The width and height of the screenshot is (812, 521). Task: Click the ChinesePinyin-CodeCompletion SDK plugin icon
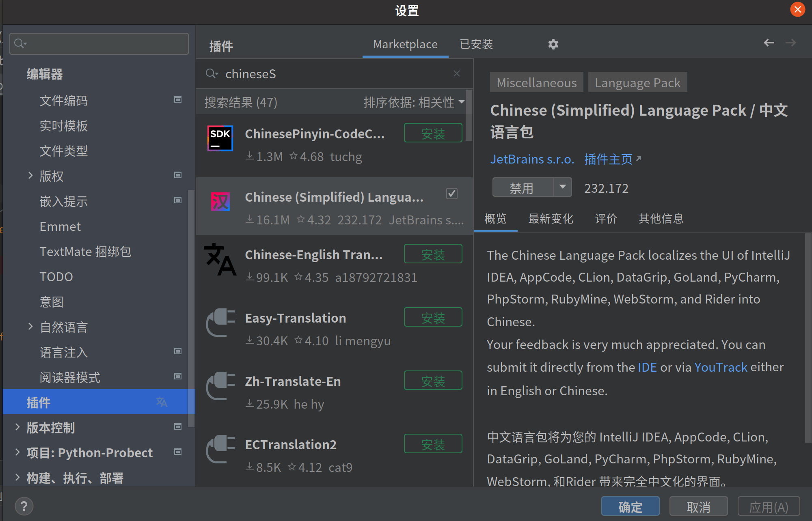220,138
